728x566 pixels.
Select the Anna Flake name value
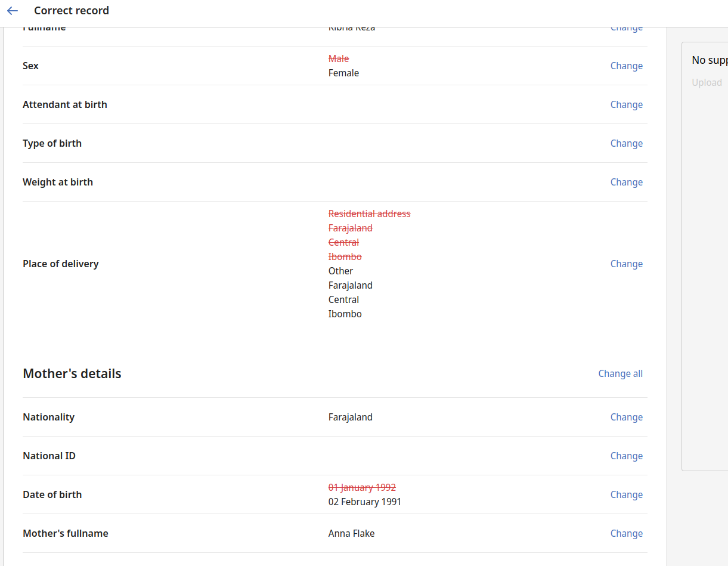tap(351, 533)
